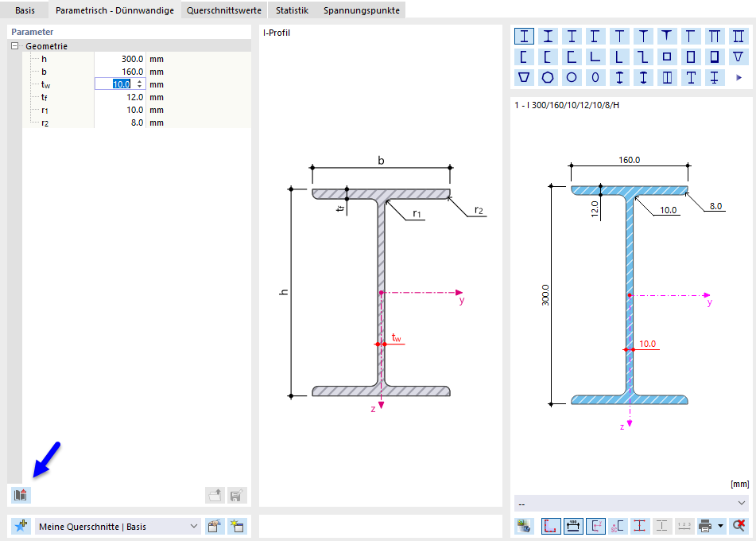The height and width of the screenshot is (541, 756).
Task: Click the 160.0 width dimension label
Action: coord(629,160)
